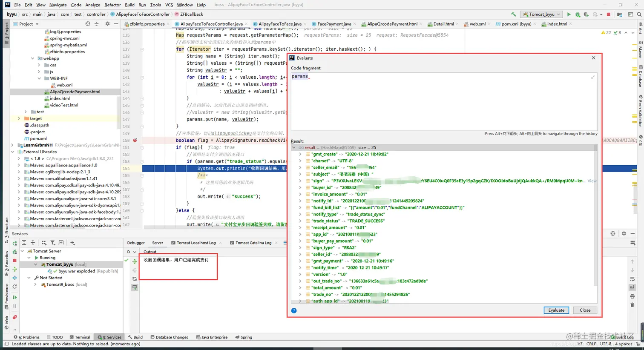The image size is (644, 350).
Task: Click the UTF-8 encoding in the status bar
Action: (x=605, y=344)
